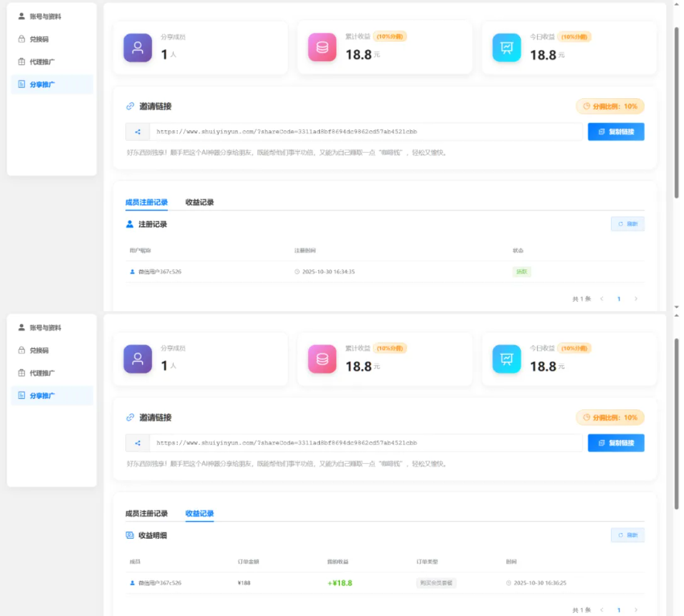Click the 分享成员 purple user icon in upper panel
The height and width of the screenshot is (616, 684).
[137, 47]
